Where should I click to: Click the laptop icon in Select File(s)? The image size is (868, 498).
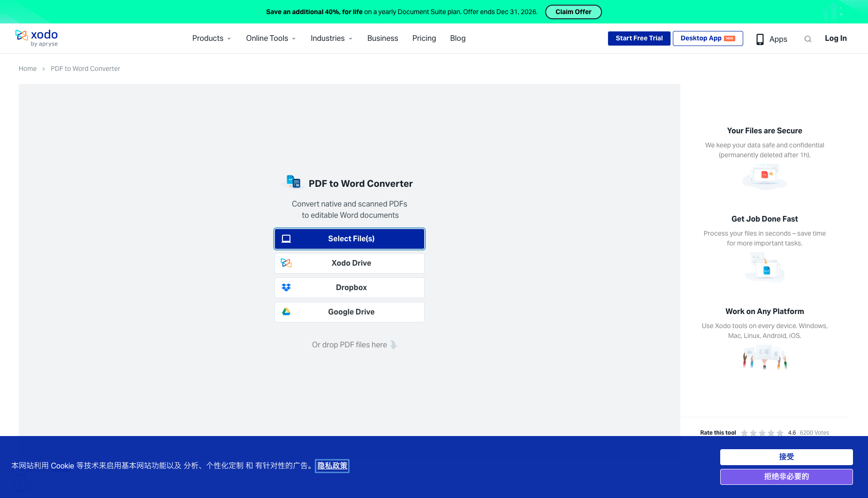pyautogui.click(x=286, y=238)
